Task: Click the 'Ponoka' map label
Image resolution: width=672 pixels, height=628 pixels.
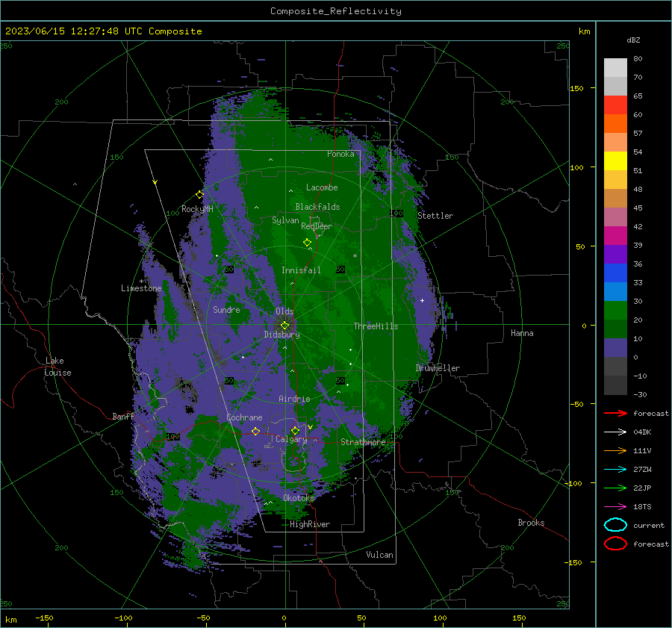Action: [340, 154]
